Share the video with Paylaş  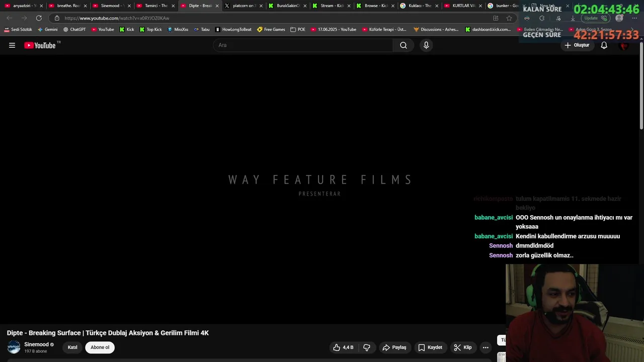[x=394, y=347]
